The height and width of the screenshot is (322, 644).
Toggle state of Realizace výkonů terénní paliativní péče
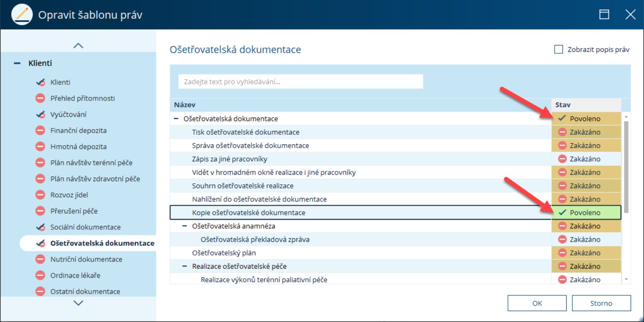[x=586, y=279]
